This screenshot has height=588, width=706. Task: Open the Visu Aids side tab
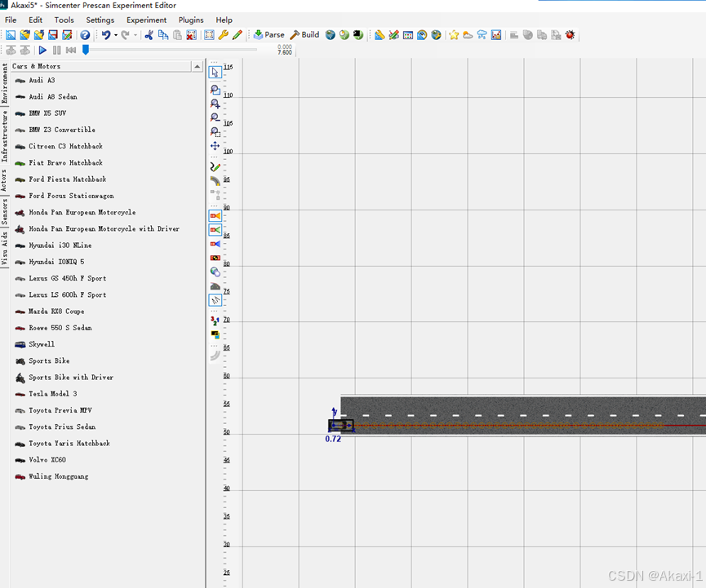tap(4, 249)
